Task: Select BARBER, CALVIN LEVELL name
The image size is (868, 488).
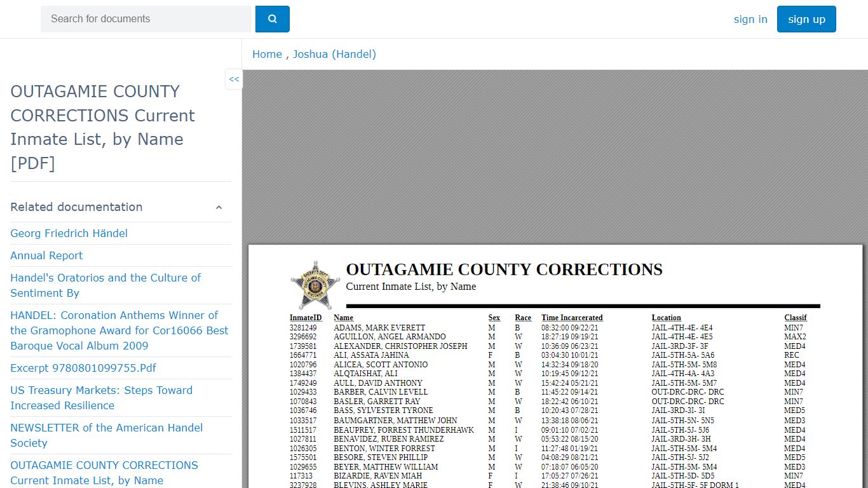Action: pos(381,392)
